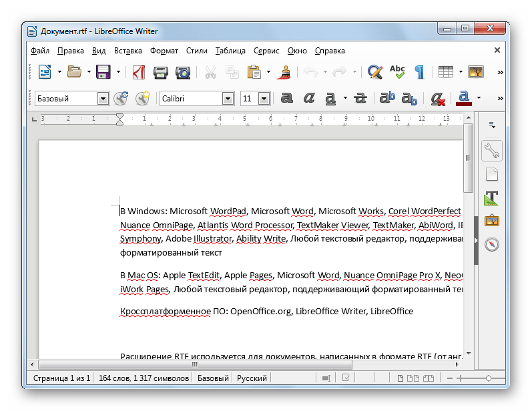Click zoom out minus button

[x=450, y=378]
